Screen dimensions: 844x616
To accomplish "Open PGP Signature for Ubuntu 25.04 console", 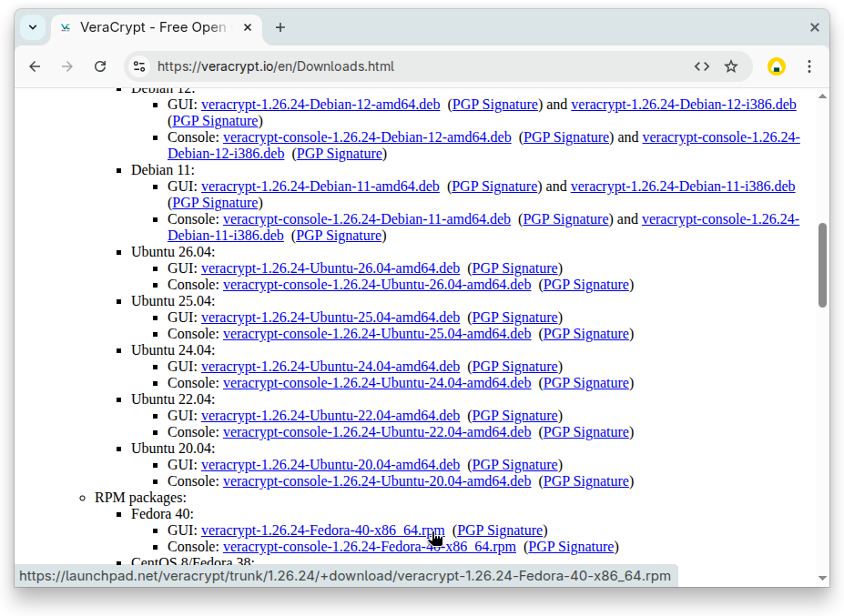I will click(586, 334).
